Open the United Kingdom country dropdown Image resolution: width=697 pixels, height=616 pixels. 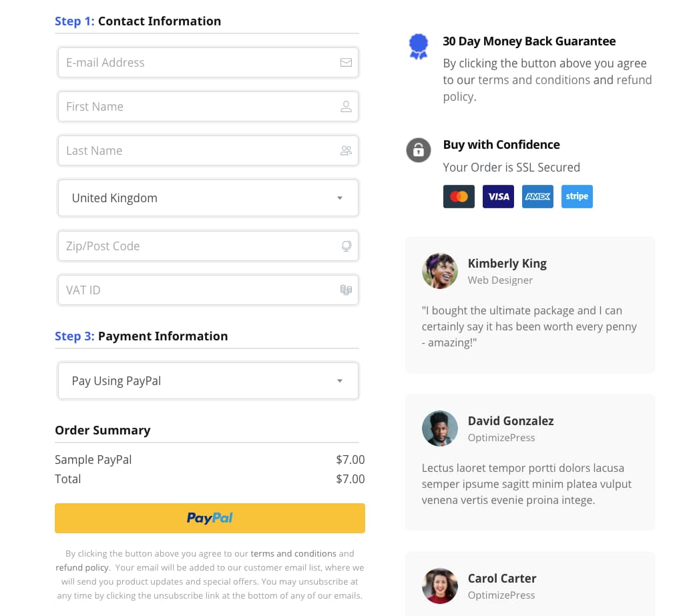click(x=208, y=198)
